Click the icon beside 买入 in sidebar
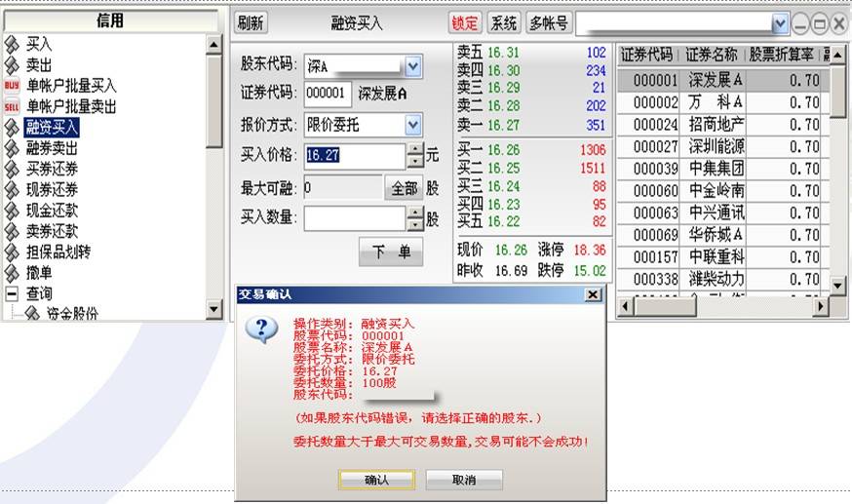 coord(12,44)
